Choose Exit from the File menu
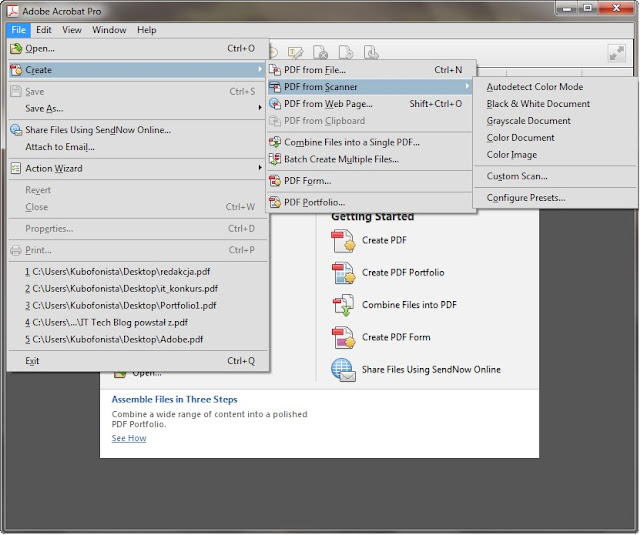This screenshot has height=535, width=640. [x=138, y=361]
